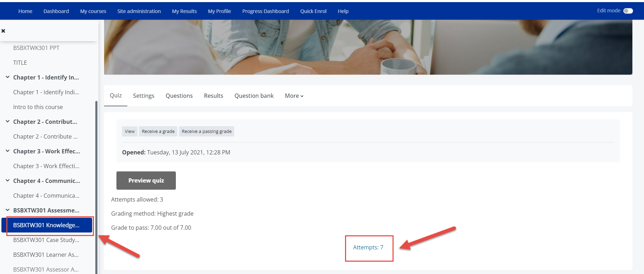Switch to the Results tab

(x=213, y=96)
